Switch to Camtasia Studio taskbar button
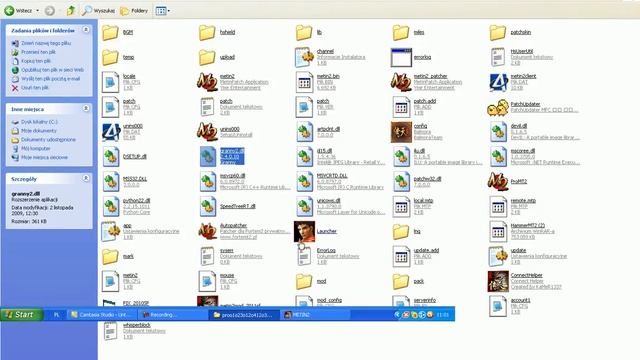640x360 pixels. point(100,315)
